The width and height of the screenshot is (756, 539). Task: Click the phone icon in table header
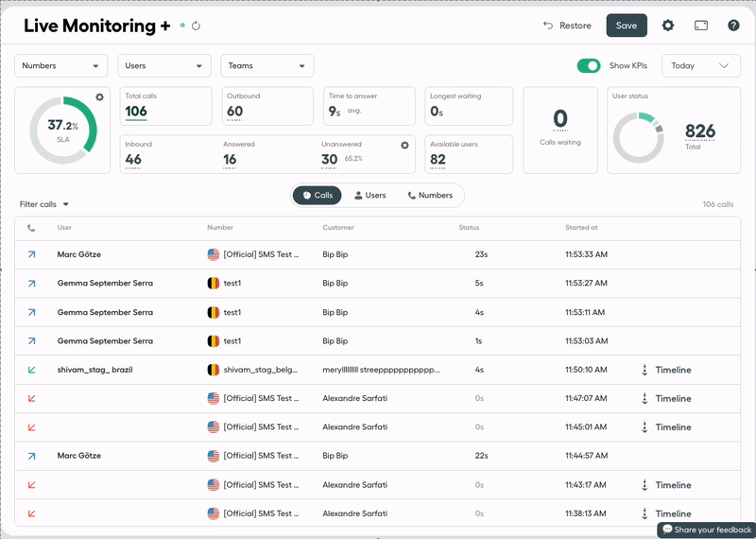click(31, 228)
